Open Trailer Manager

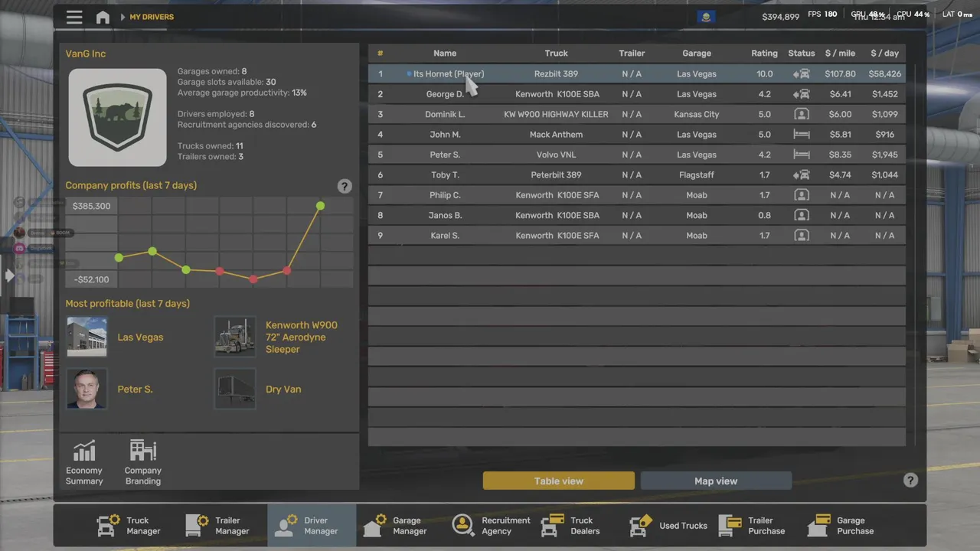(x=217, y=525)
